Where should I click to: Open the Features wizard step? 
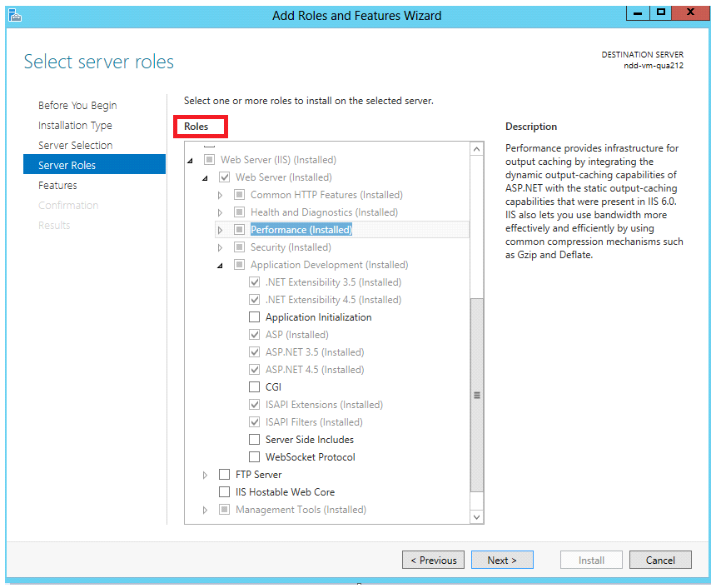(57, 186)
